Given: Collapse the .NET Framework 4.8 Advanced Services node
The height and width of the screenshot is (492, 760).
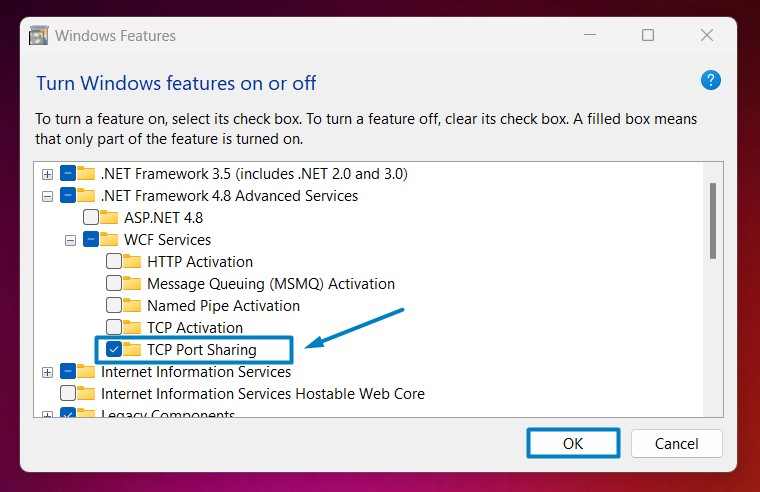Looking at the screenshot, I should pyautogui.click(x=47, y=196).
